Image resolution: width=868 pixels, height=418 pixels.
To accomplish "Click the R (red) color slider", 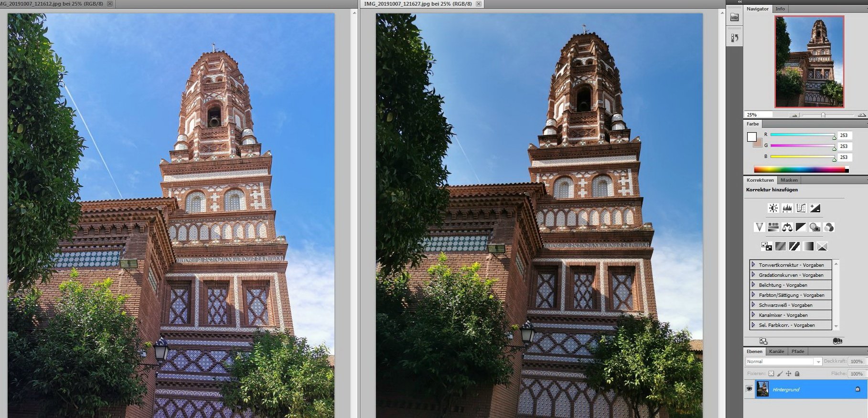I will (x=803, y=135).
